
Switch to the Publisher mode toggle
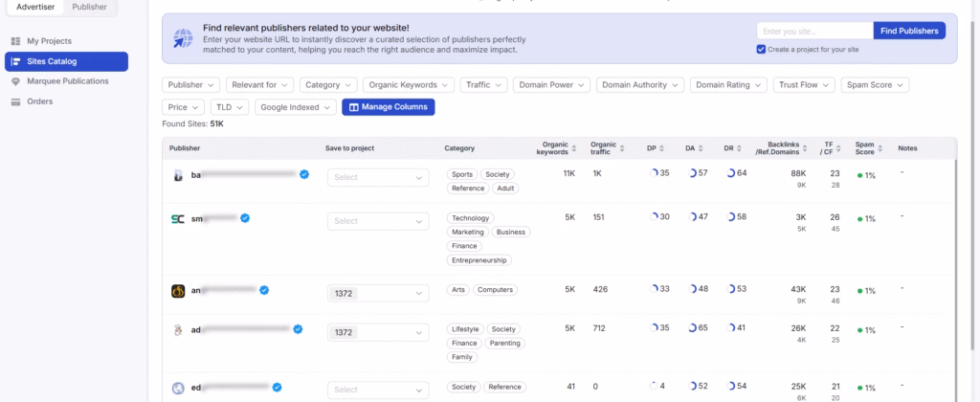pyautogui.click(x=89, y=7)
